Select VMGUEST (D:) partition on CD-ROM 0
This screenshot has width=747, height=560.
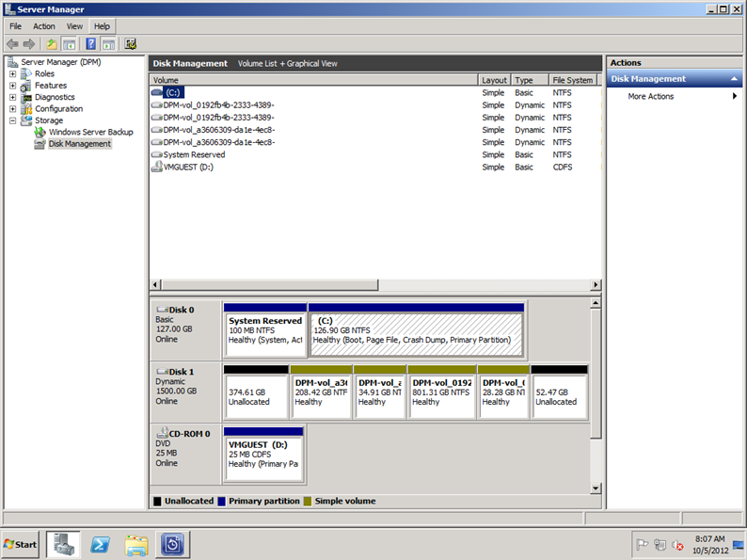[263, 455]
